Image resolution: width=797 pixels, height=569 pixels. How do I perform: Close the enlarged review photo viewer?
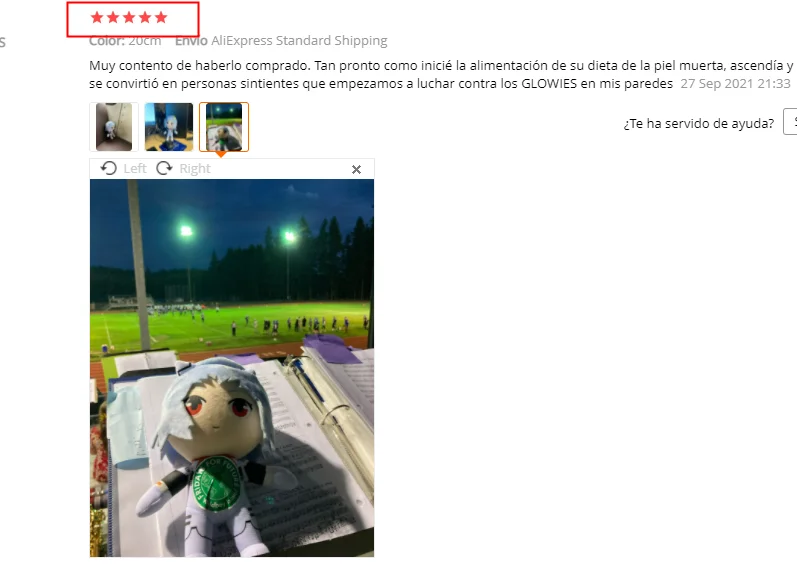[x=356, y=169]
